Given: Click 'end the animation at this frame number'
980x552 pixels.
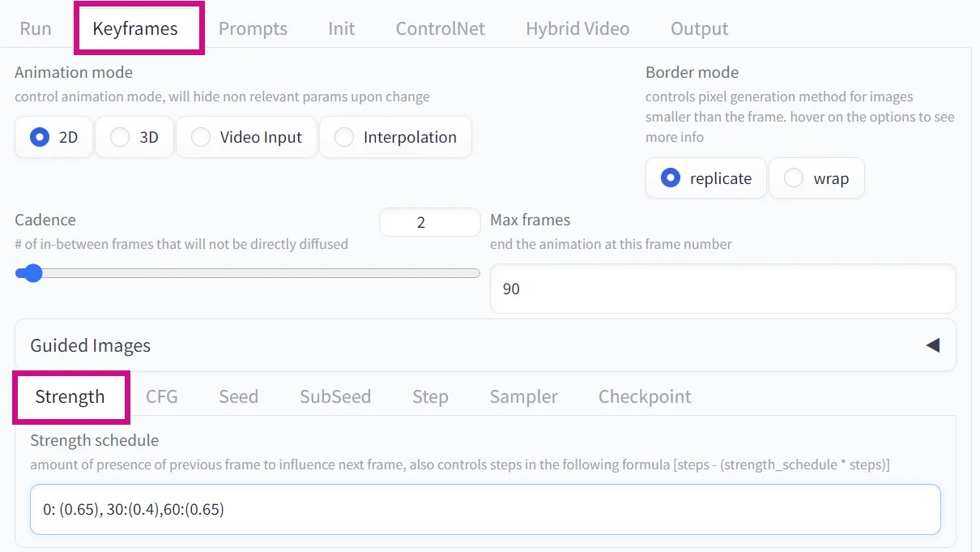Looking at the screenshot, I should pos(611,244).
